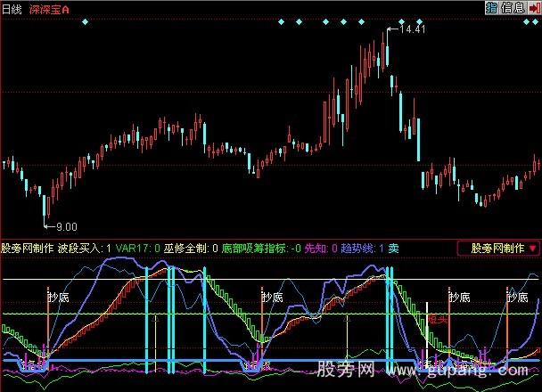
Task: Select the VAR17: 0 value
Action: point(137,248)
